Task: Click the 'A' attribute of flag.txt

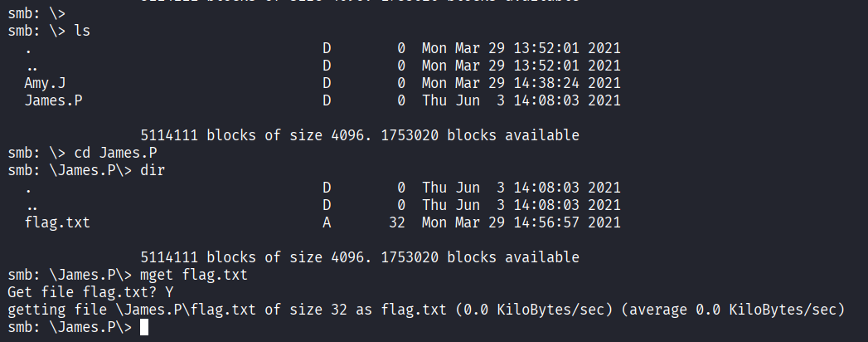Action: [x=326, y=222]
